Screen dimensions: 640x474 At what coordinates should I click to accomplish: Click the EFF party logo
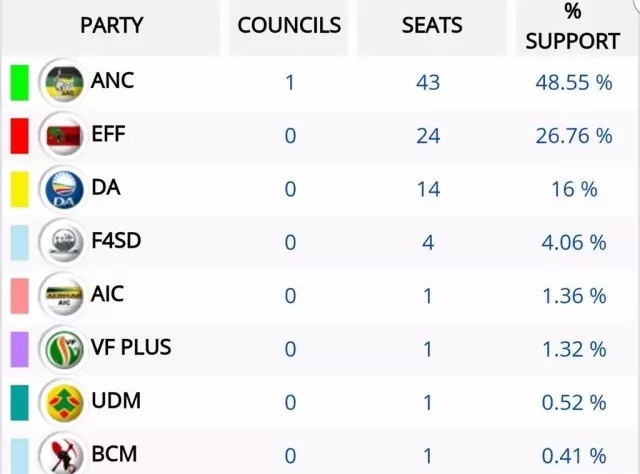coord(63,136)
